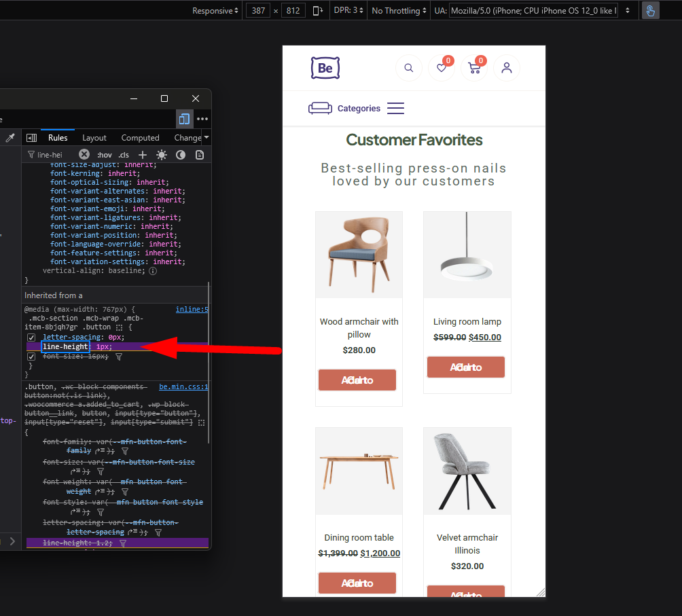
Task: Click the eyedropper color picker icon
Action: [10, 138]
